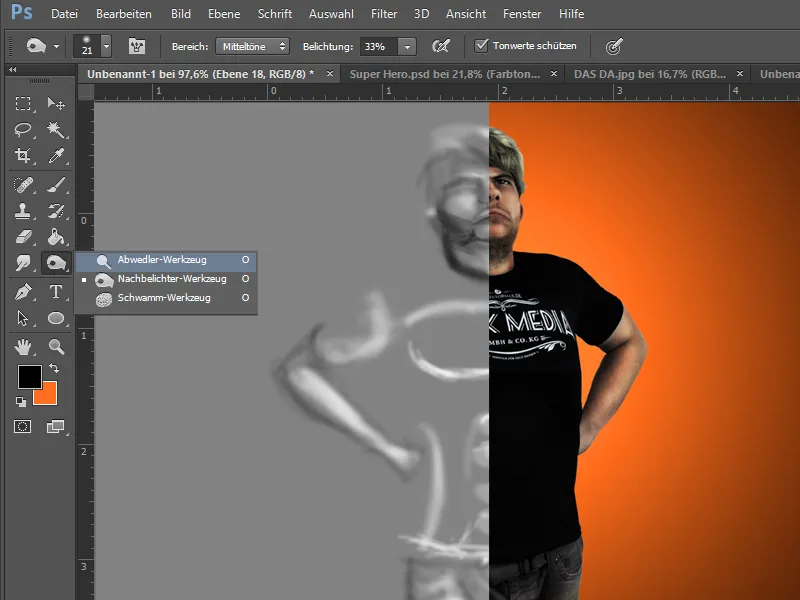This screenshot has height=600, width=800.
Task: Select the Pen tool
Action: click(x=23, y=292)
